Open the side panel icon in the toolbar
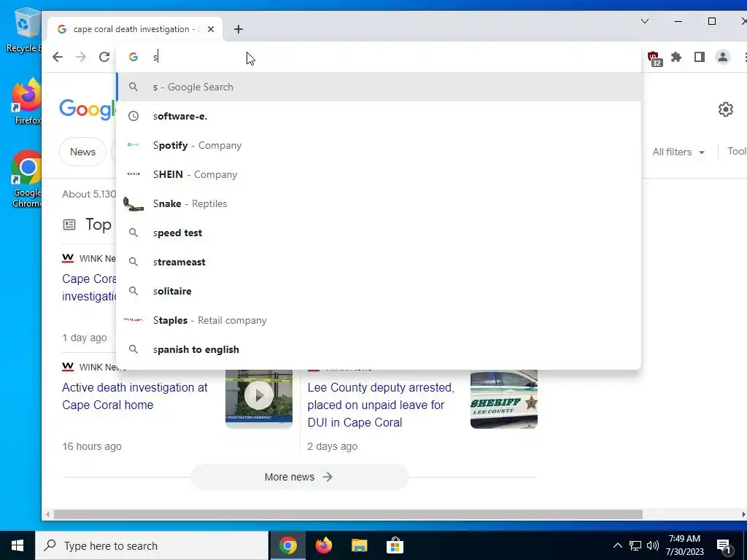 [x=700, y=57]
